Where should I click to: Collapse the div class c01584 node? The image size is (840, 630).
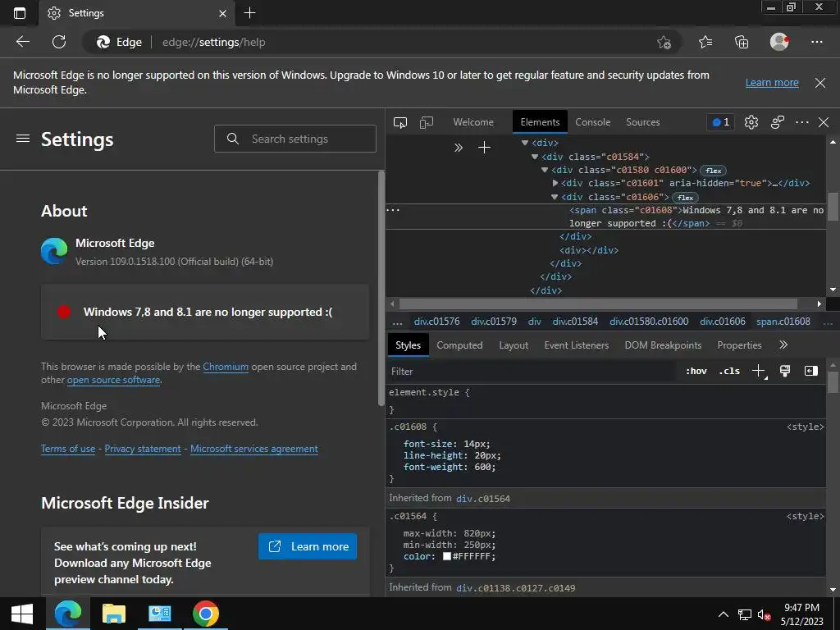(x=535, y=157)
